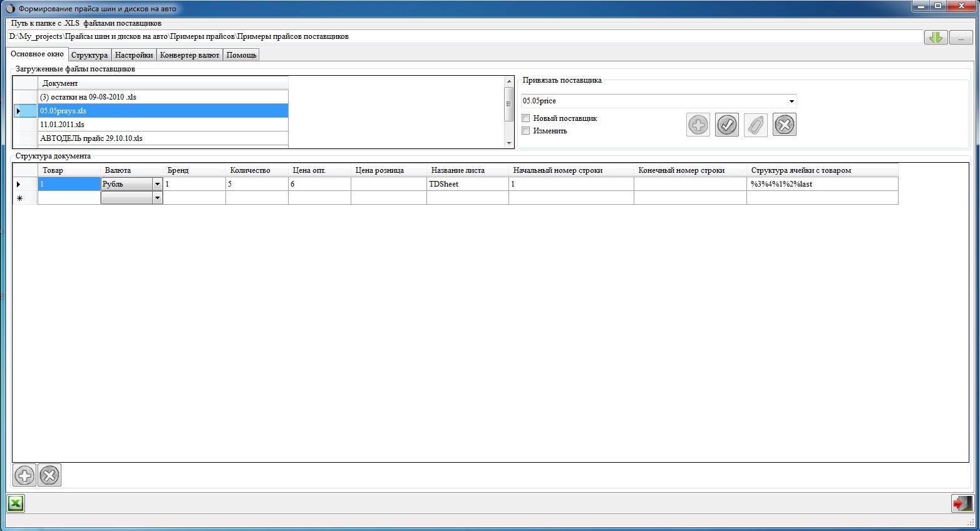Screen dimensions: 980x531
Task: Click the delete supplier cross icon
Action: pos(785,125)
